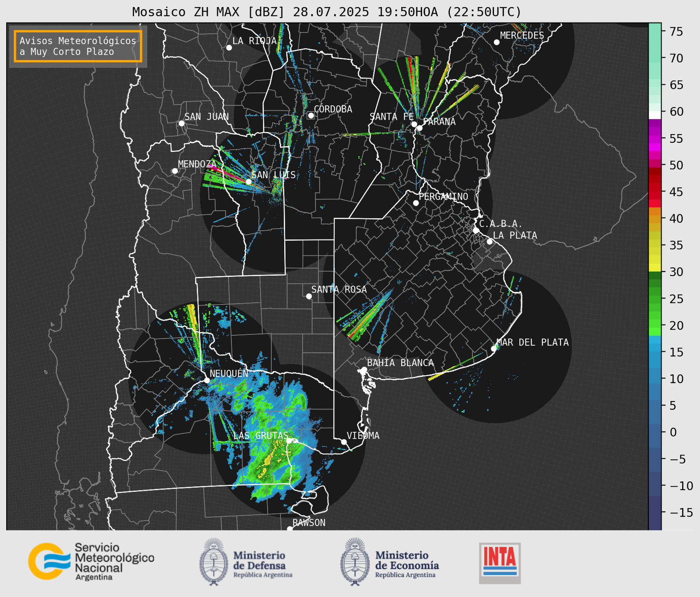This screenshot has height=597, width=700.
Task: Click the MAR DEL PLATA city marker dot
Action: tap(494, 349)
